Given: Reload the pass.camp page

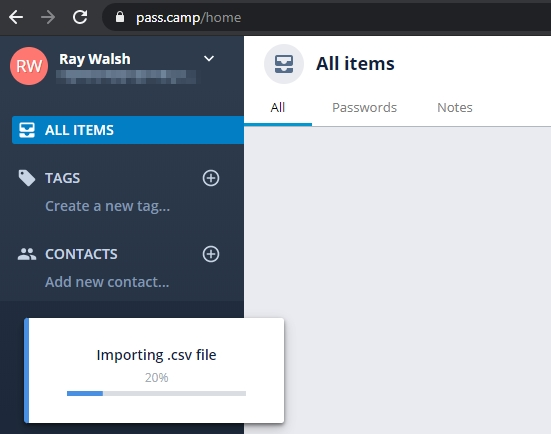Looking at the screenshot, I should (x=80, y=17).
